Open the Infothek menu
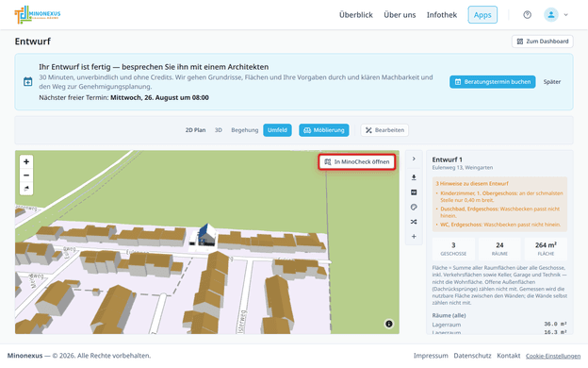588x368 pixels. tap(442, 15)
